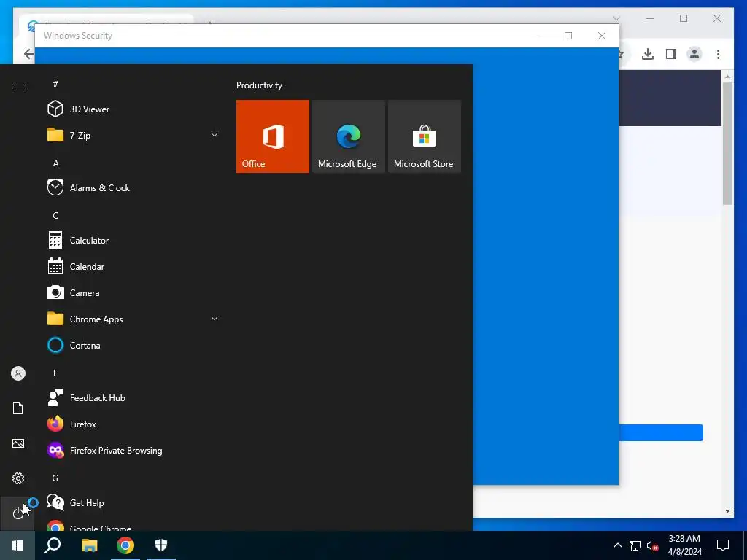Open Firefox from the app list

[131, 424]
